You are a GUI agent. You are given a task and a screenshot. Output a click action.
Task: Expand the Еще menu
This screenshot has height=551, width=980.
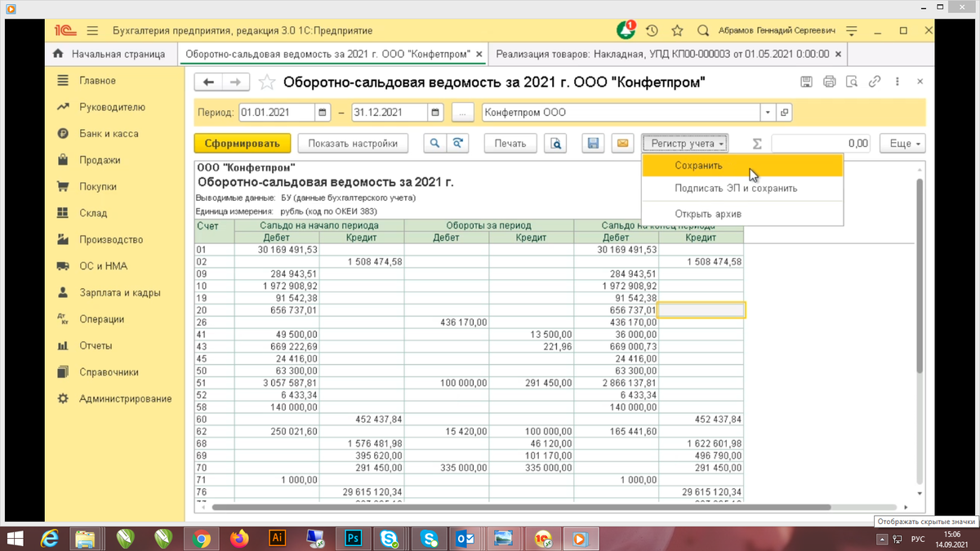[902, 144]
